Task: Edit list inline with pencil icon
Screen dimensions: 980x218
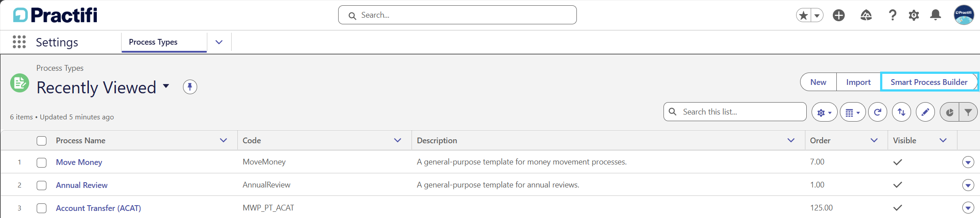Action: pyautogui.click(x=925, y=112)
